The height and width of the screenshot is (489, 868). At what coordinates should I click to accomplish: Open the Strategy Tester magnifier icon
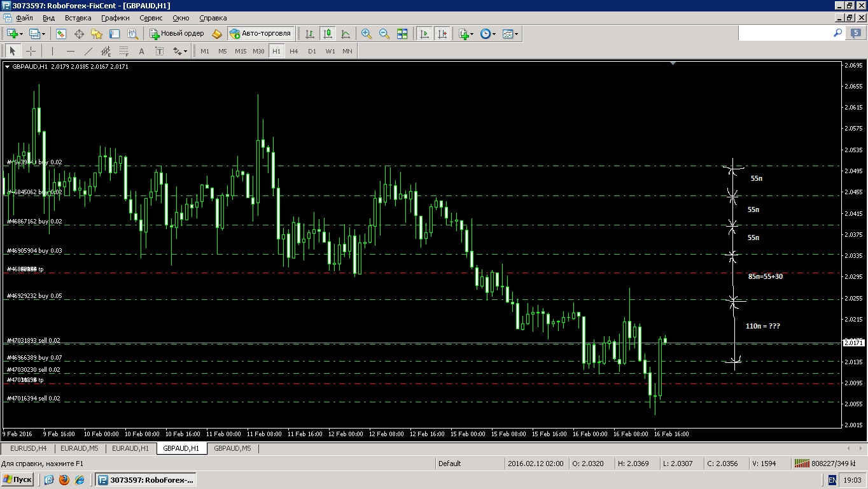[132, 34]
